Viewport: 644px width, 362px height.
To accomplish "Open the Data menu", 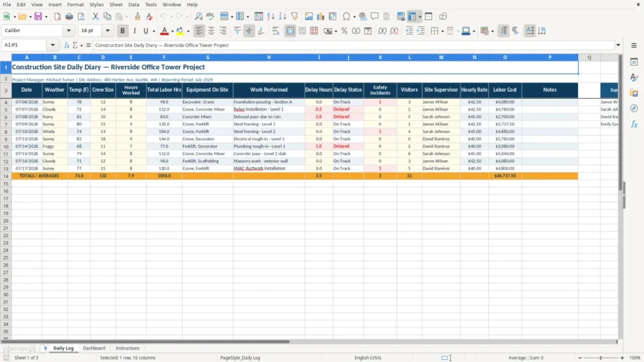I will pyautogui.click(x=134, y=4).
